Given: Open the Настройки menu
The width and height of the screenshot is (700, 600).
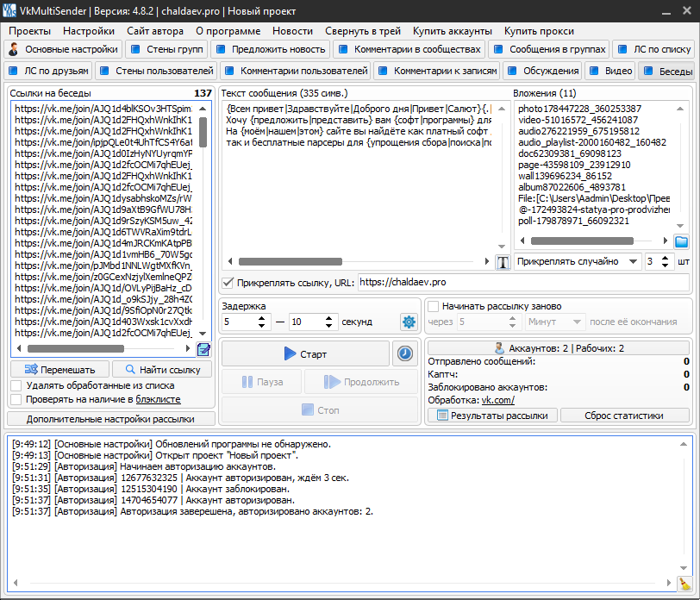Looking at the screenshot, I should click(89, 31).
